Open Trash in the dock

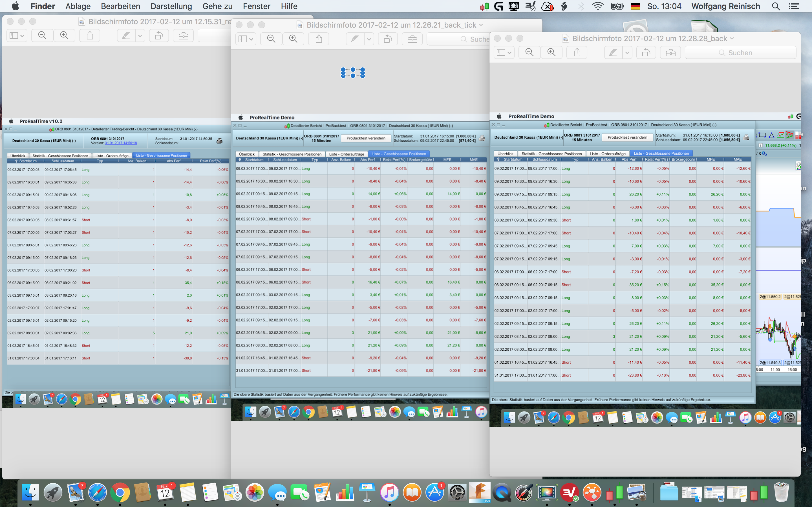point(781,493)
